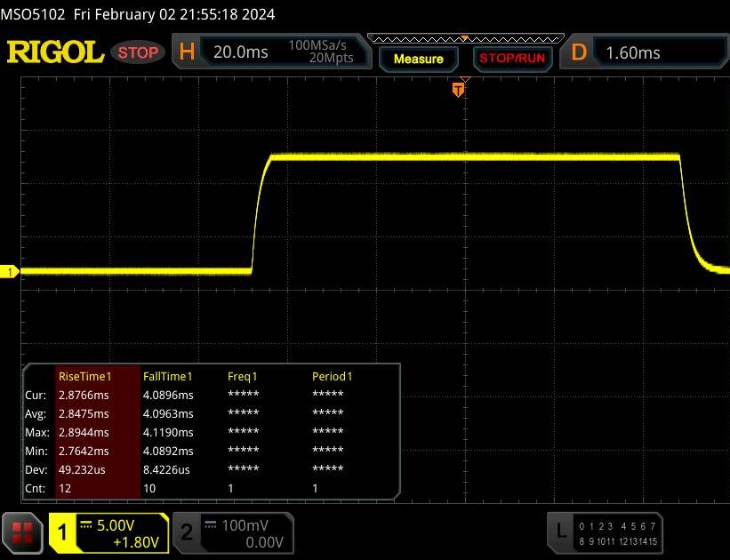Click the RiseTime1 Cur value 2.8766ms
The image size is (730, 560).
click(x=84, y=396)
